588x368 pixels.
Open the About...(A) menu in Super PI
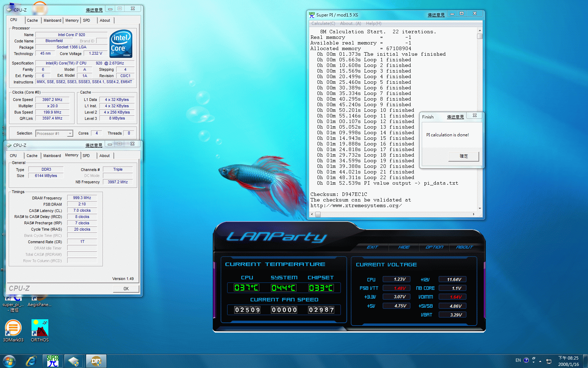pyautogui.click(x=350, y=23)
